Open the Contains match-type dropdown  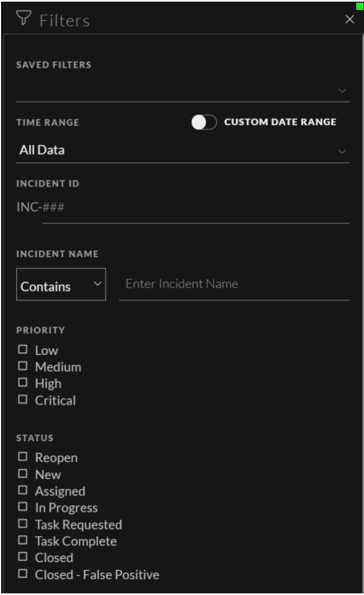click(x=61, y=284)
